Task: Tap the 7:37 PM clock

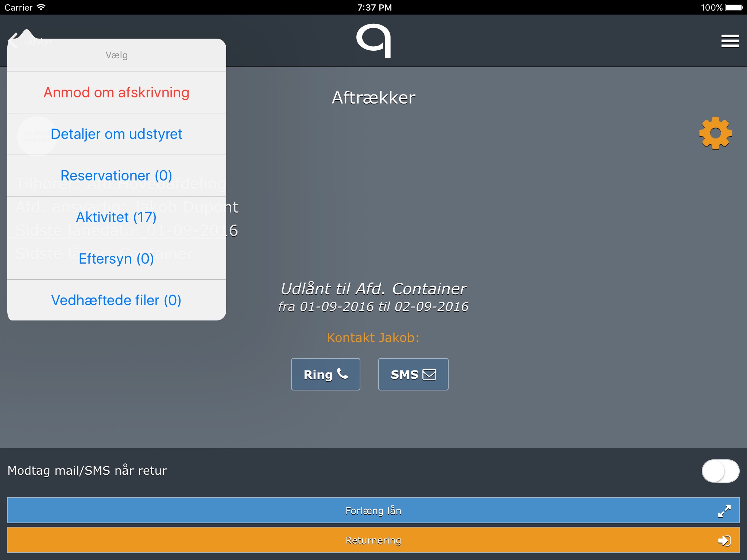Action: pos(375,7)
